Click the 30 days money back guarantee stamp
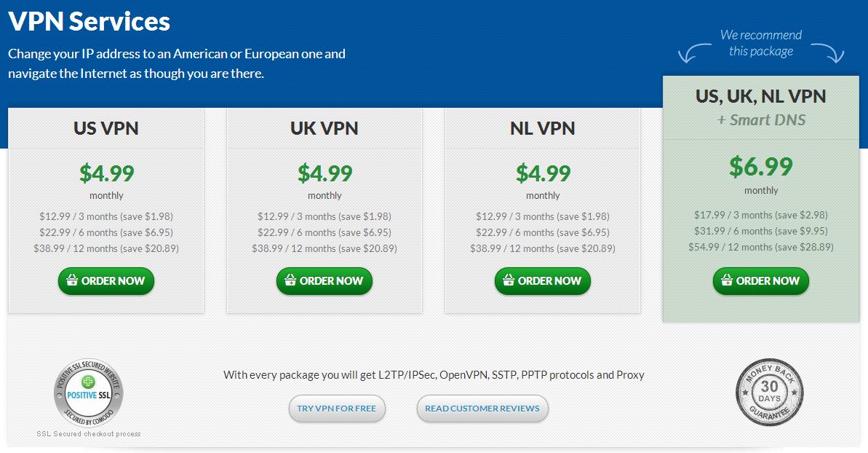This screenshot has width=868, height=453. tap(770, 392)
